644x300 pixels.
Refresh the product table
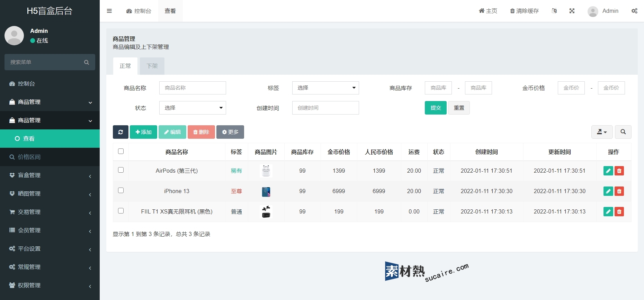point(120,132)
